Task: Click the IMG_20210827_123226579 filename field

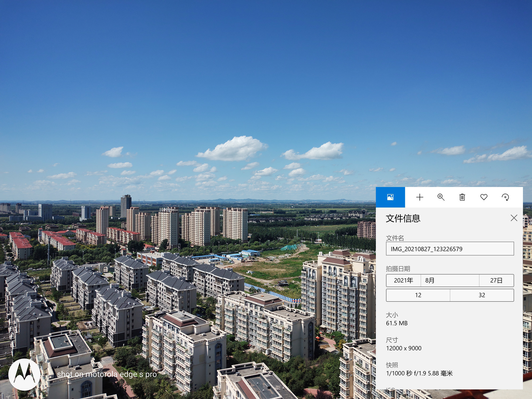Action: coord(450,249)
